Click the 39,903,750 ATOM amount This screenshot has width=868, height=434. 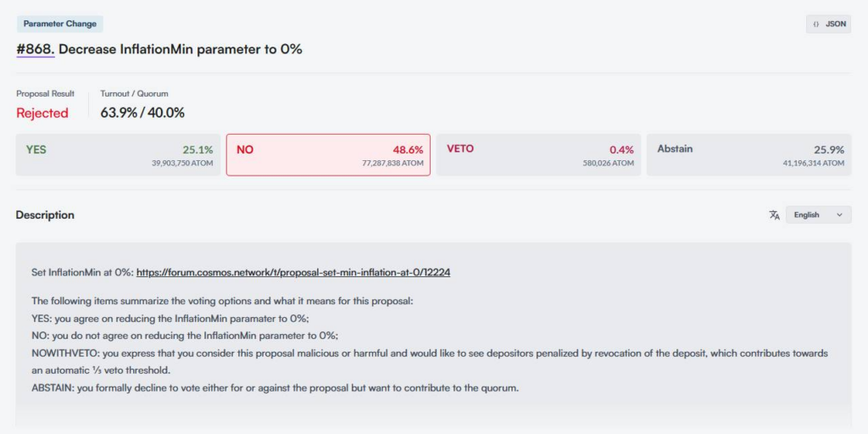(182, 164)
